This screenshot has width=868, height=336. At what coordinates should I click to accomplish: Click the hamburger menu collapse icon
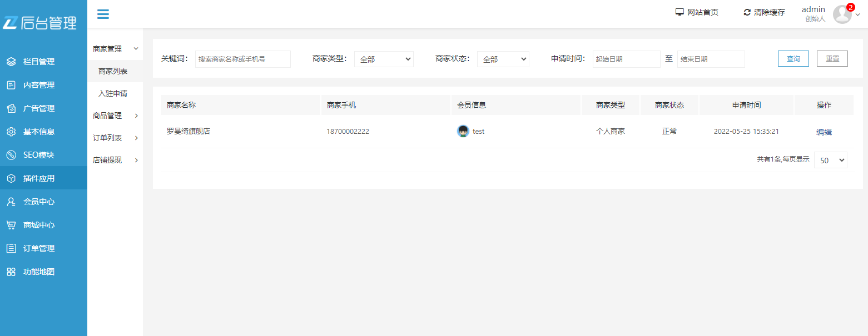103,14
